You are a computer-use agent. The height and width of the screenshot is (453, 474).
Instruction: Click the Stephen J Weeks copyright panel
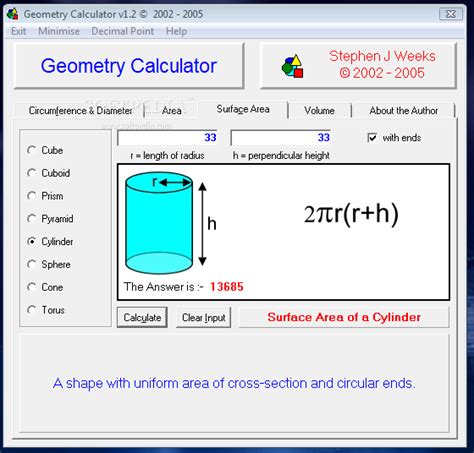(358, 66)
